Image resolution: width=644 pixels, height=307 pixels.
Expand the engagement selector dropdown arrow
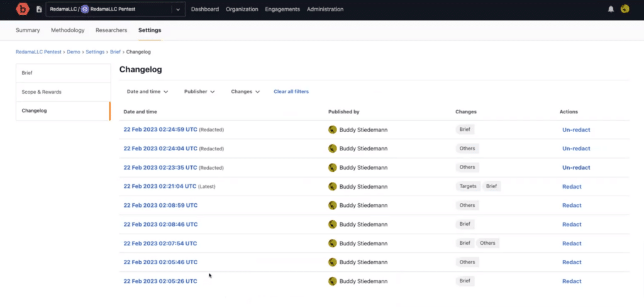tap(178, 9)
